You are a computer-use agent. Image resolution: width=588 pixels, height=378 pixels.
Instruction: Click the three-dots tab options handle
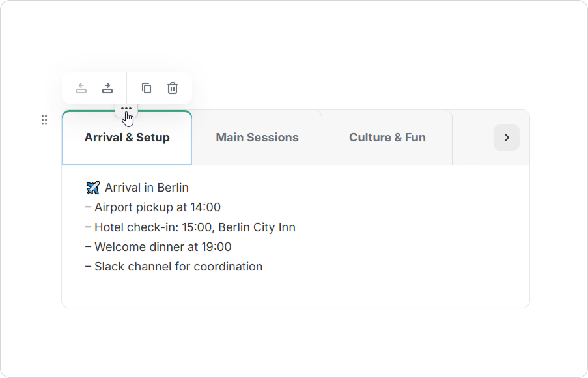(126, 108)
